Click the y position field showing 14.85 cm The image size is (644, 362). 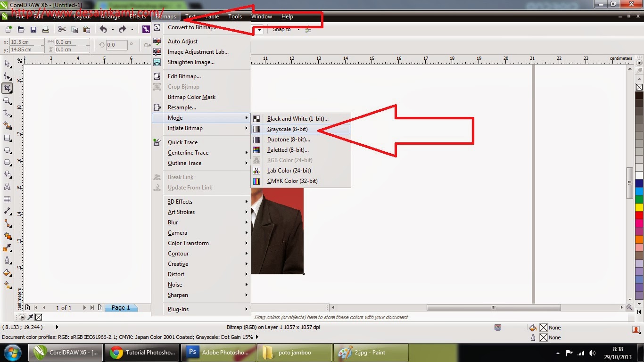27,49
